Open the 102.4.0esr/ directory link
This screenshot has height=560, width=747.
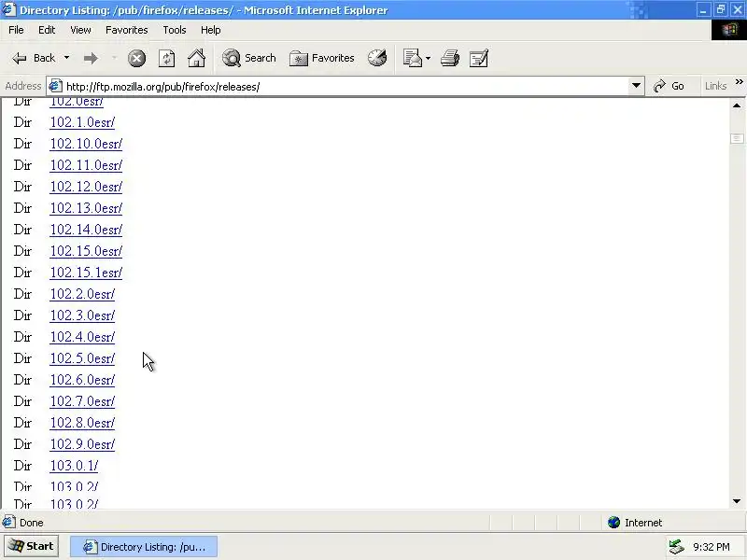point(82,337)
